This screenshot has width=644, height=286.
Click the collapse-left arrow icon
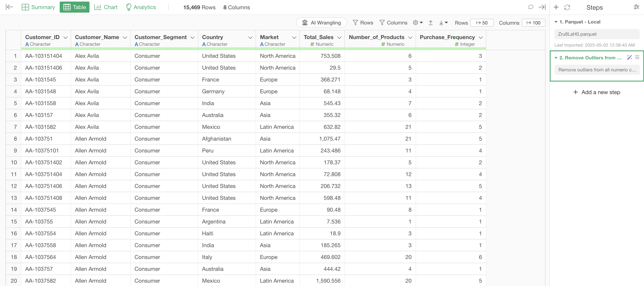click(x=9, y=7)
